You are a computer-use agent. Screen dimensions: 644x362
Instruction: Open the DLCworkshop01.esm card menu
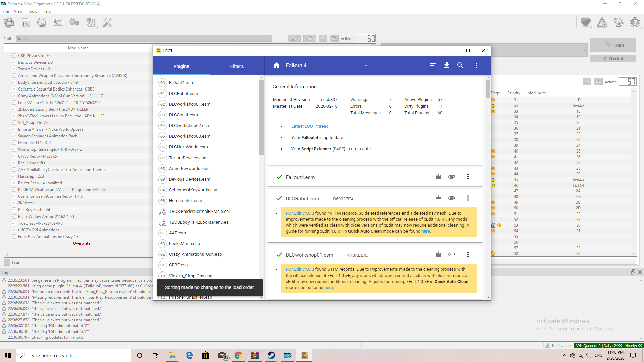click(x=468, y=254)
